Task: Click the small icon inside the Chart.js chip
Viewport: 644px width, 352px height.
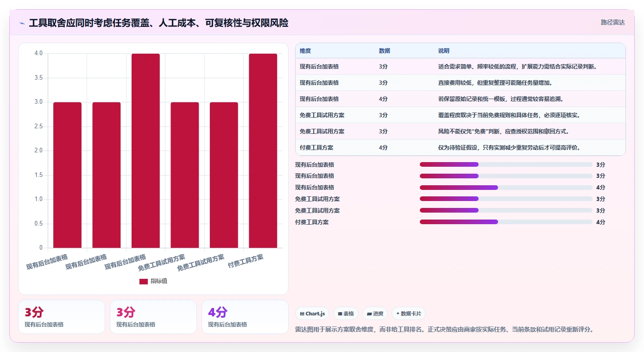Action: tap(302, 314)
